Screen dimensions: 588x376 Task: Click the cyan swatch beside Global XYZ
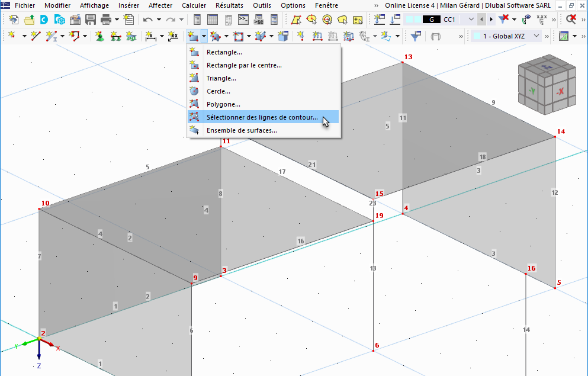pos(477,36)
